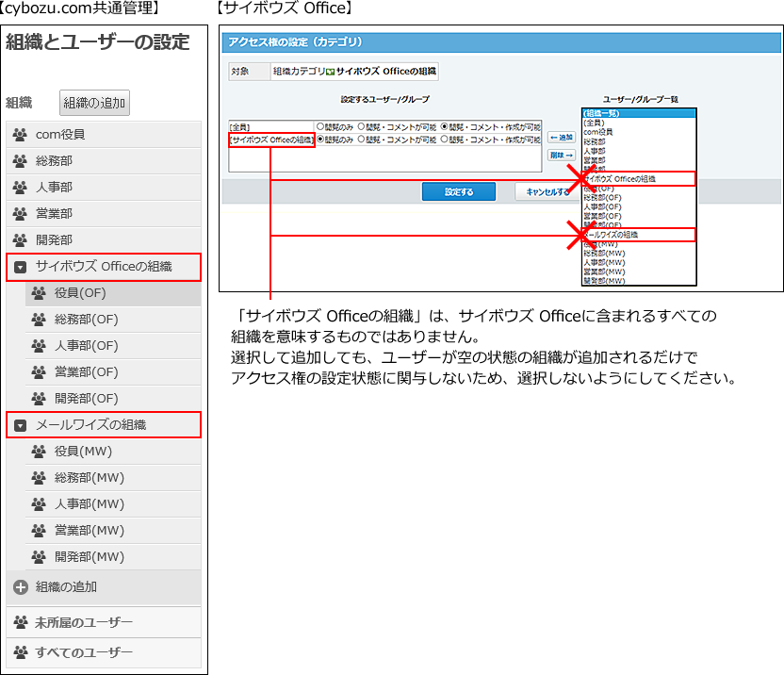Click the blue 設定する button

[459, 191]
